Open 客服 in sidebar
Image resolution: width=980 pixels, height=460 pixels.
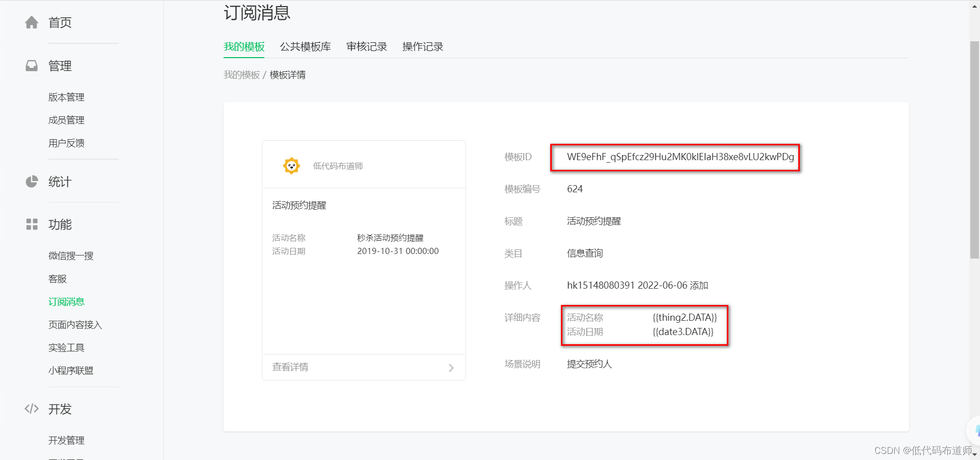point(58,278)
